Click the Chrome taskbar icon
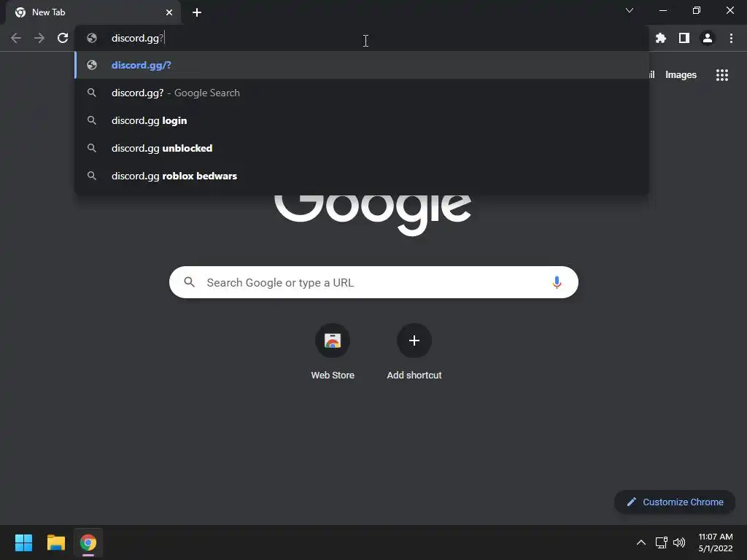 point(88,542)
